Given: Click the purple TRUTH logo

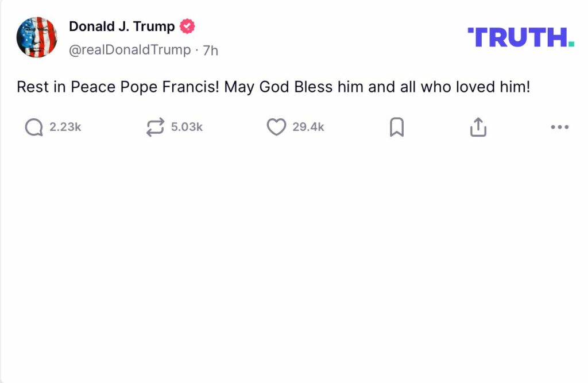Looking at the screenshot, I should click(517, 37).
